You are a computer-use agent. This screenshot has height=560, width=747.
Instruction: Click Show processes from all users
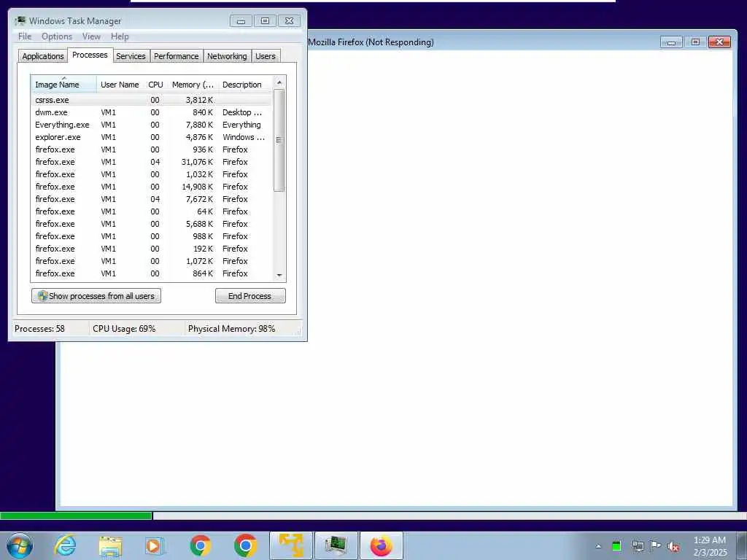point(96,296)
